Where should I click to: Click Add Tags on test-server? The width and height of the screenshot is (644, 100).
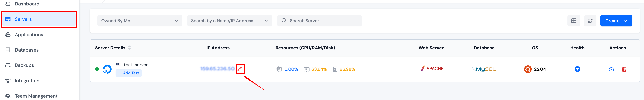coord(129,73)
